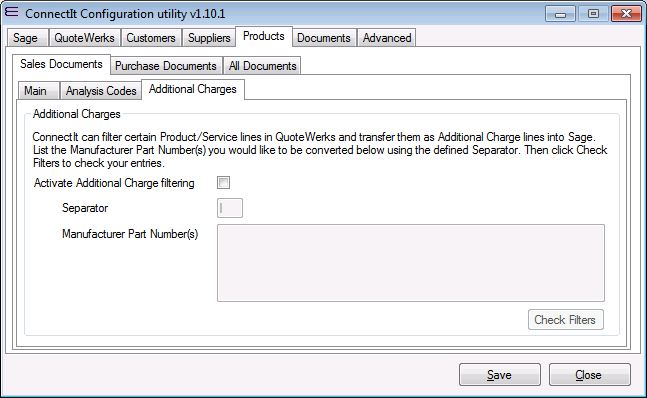647x398 pixels.
Task: Click the 'Additional Charges' group box title
Action: point(77,114)
